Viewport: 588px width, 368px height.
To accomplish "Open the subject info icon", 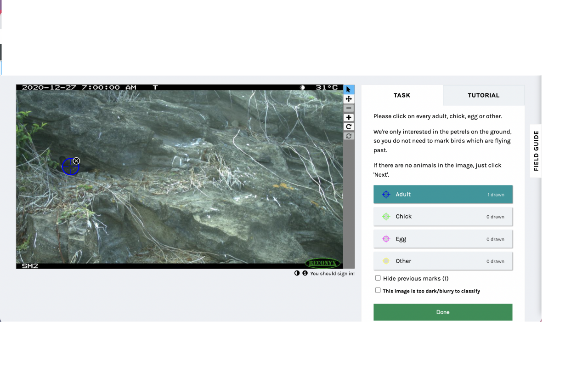I will point(305,273).
